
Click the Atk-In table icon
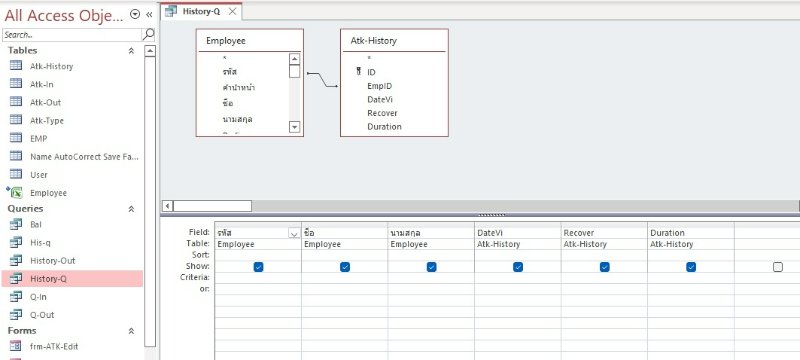(16, 84)
